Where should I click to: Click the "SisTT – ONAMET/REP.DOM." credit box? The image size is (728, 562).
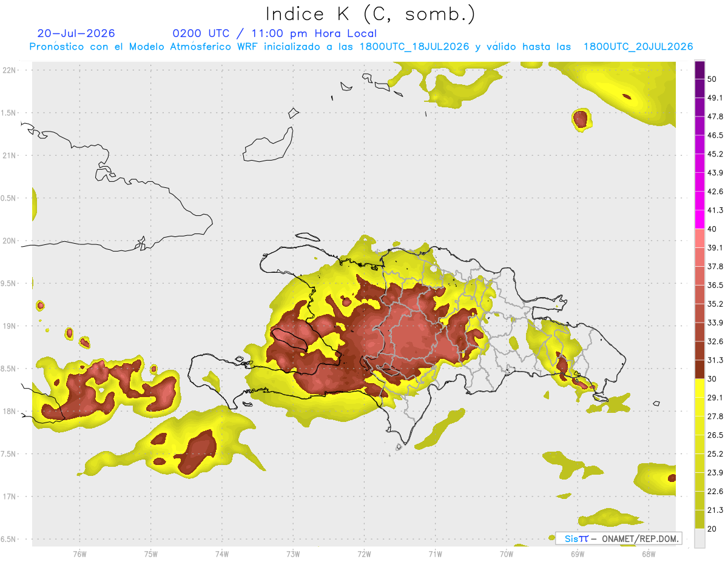619,538
